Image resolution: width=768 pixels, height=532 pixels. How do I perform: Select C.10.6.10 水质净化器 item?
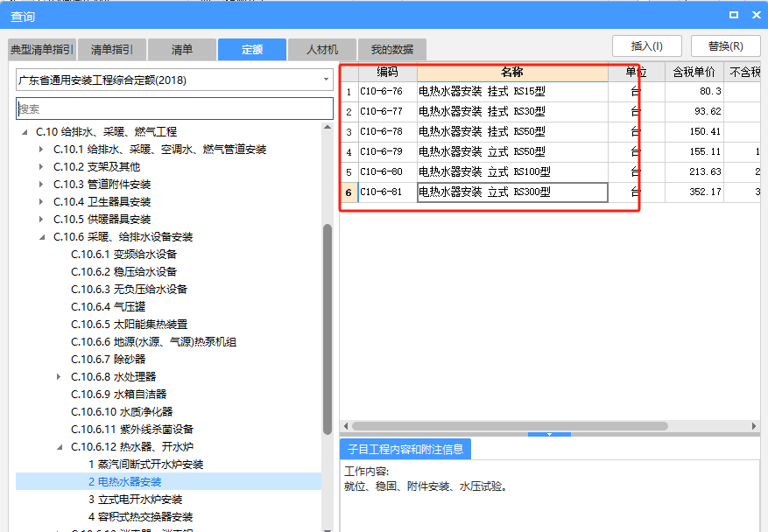(x=122, y=412)
